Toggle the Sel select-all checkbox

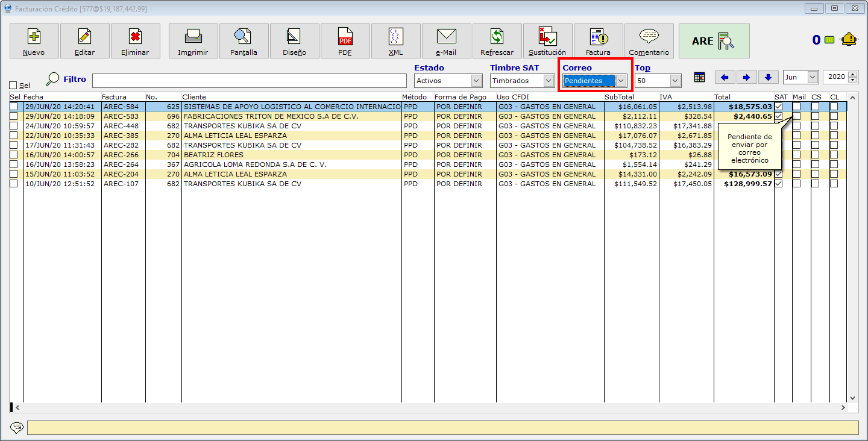point(13,86)
